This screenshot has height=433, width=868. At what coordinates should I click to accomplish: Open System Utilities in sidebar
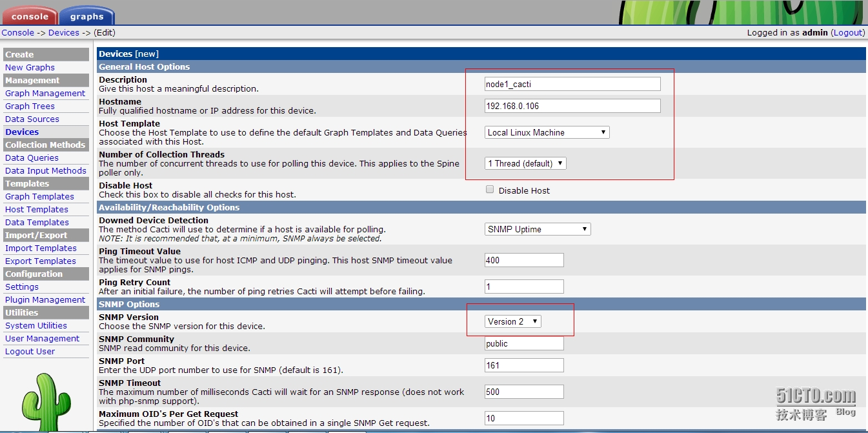pos(36,325)
